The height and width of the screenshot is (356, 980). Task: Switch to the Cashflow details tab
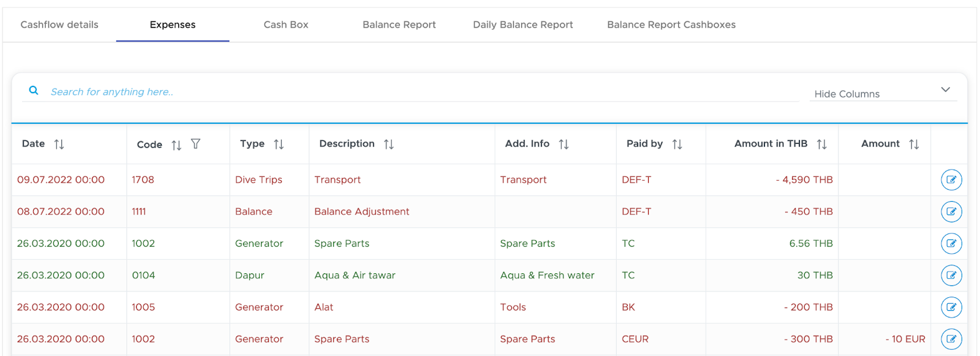(59, 25)
